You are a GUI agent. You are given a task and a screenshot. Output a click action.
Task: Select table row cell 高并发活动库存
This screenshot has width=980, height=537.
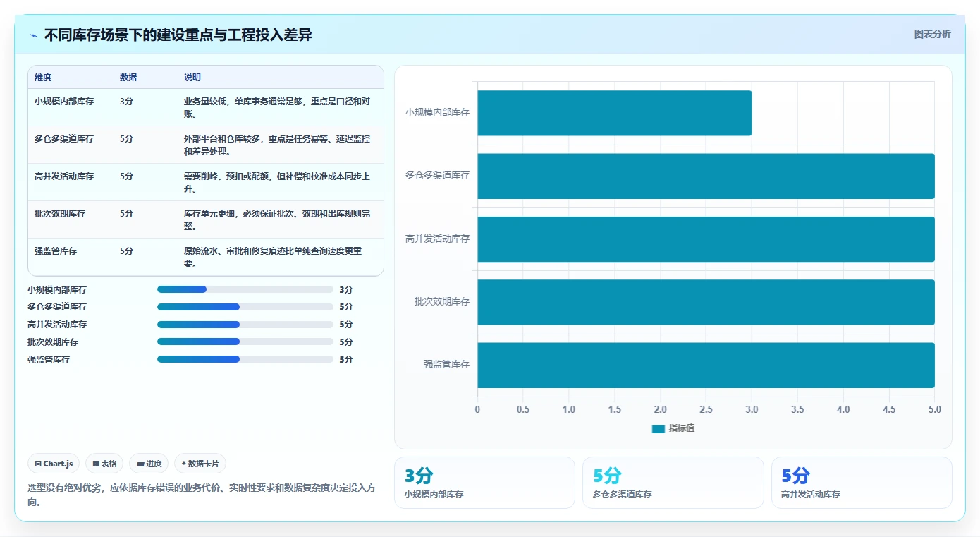coord(64,176)
